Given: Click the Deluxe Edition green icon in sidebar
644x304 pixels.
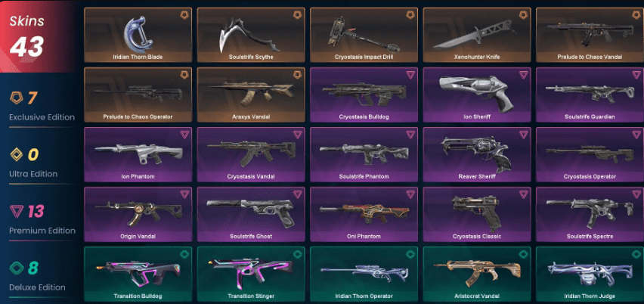Looking at the screenshot, I should pyautogui.click(x=15, y=268).
